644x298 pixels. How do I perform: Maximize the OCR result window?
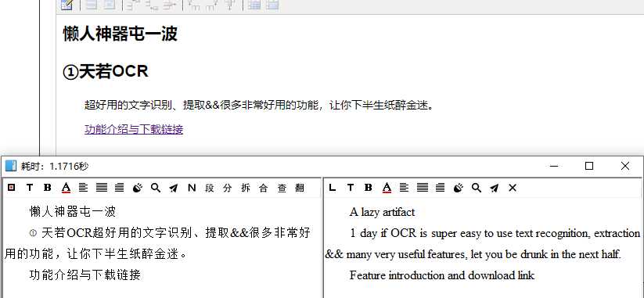tap(589, 166)
